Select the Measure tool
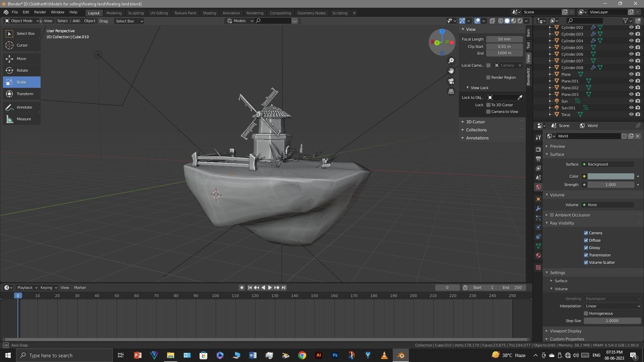The height and width of the screenshot is (362, 644). click(22, 119)
